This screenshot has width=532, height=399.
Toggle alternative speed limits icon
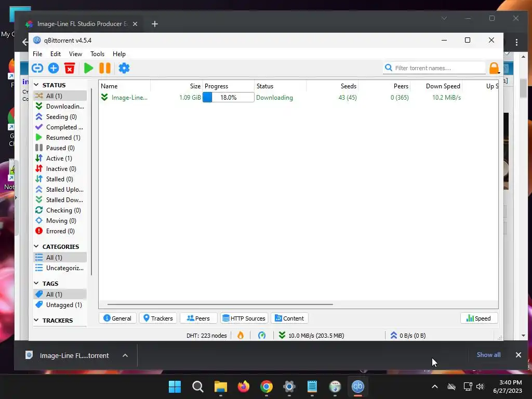(262, 336)
